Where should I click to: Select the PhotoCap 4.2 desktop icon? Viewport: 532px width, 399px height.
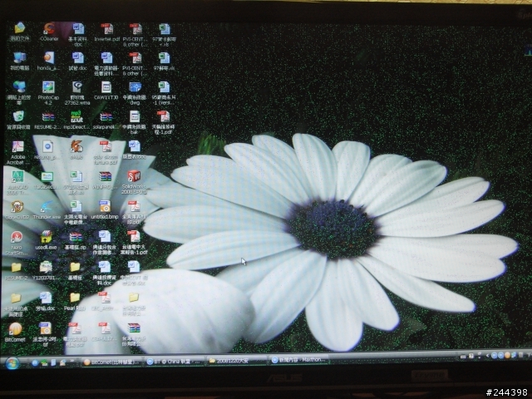pyautogui.click(x=48, y=92)
